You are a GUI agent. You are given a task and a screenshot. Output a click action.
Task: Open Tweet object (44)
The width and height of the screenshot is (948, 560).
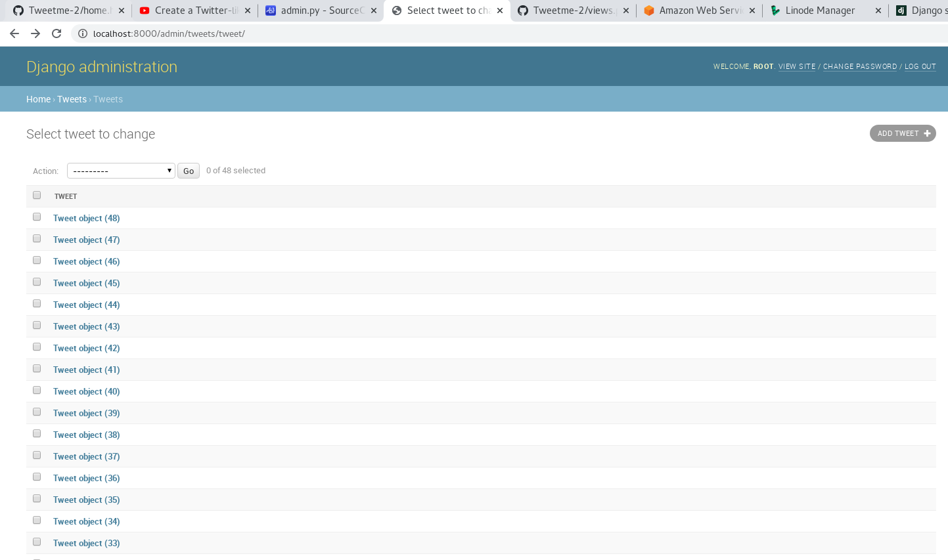[87, 305]
